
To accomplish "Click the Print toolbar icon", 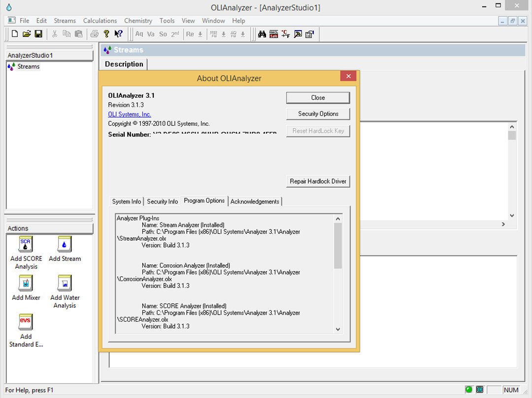I will pyautogui.click(x=95, y=34).
